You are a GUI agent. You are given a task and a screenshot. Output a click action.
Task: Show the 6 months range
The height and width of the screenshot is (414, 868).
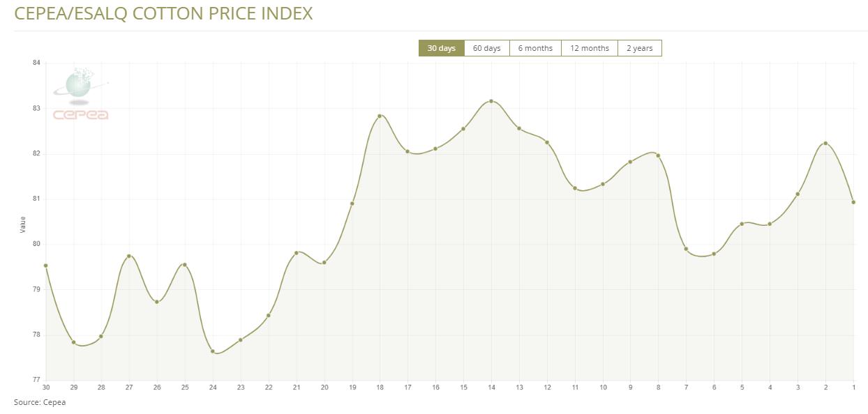point(535,48)
